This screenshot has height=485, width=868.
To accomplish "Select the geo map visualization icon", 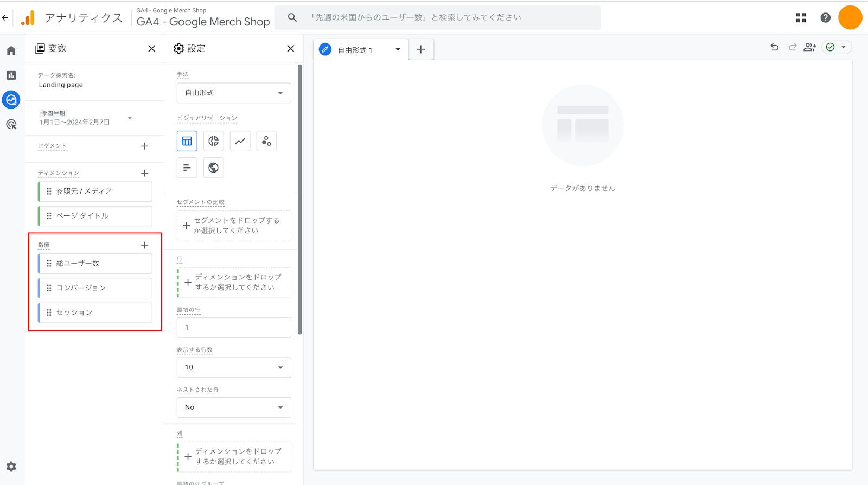I will click(x=213, y=168).
